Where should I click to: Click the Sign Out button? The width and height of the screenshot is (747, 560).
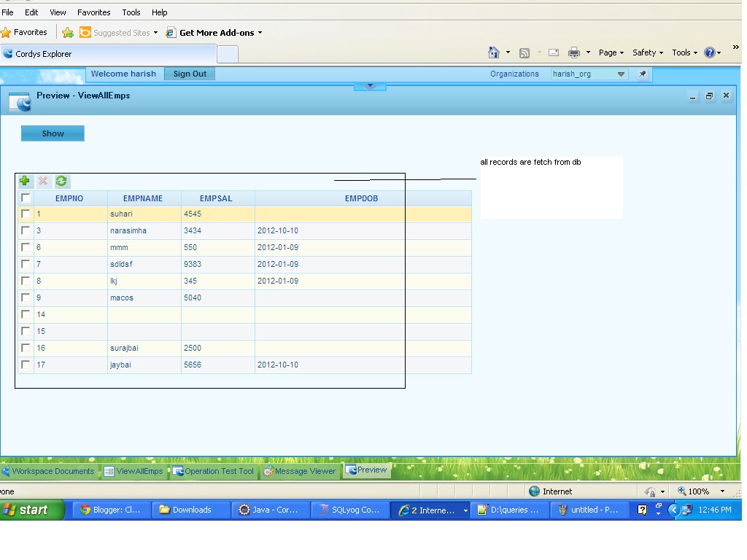190,74
